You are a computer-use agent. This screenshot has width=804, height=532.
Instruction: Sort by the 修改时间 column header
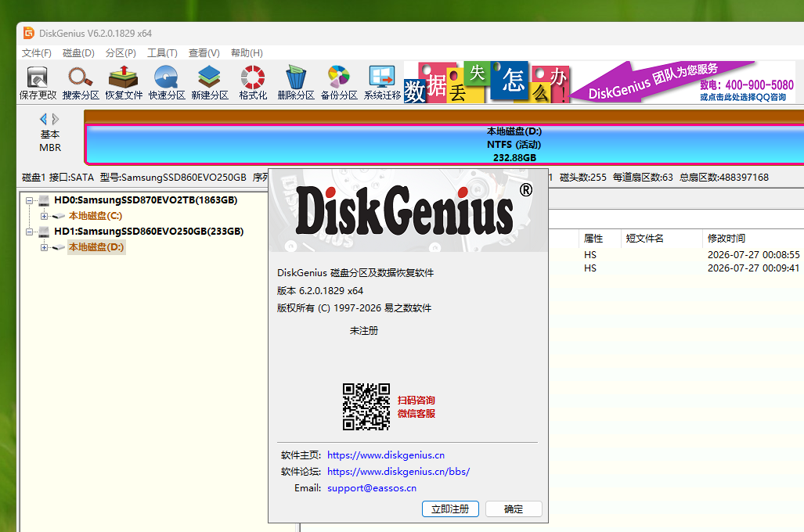[726, 239]
